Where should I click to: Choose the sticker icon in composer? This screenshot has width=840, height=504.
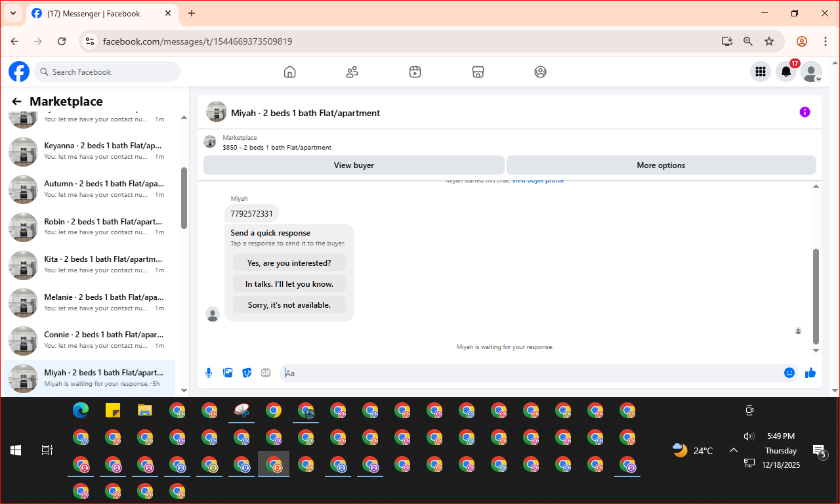[x=247, y=373]
